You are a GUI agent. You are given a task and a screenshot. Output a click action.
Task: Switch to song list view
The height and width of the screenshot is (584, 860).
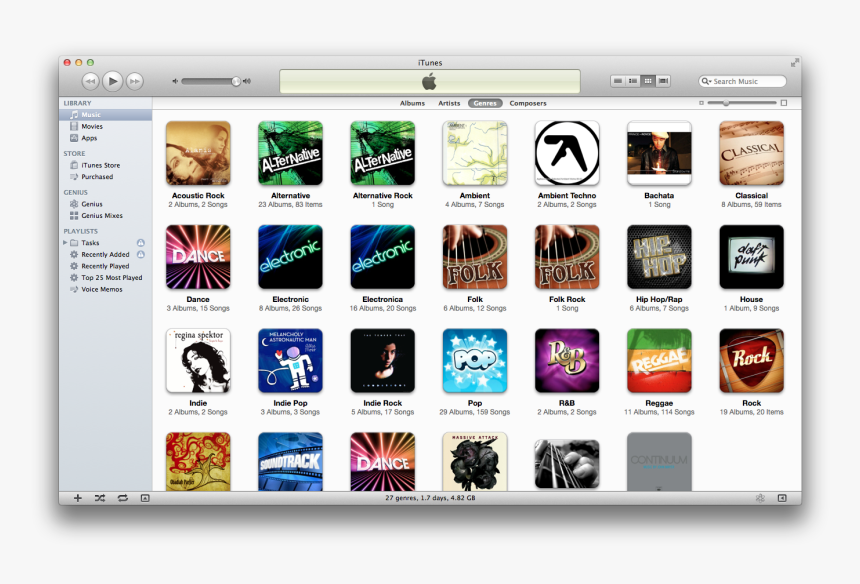coord(618,81)
